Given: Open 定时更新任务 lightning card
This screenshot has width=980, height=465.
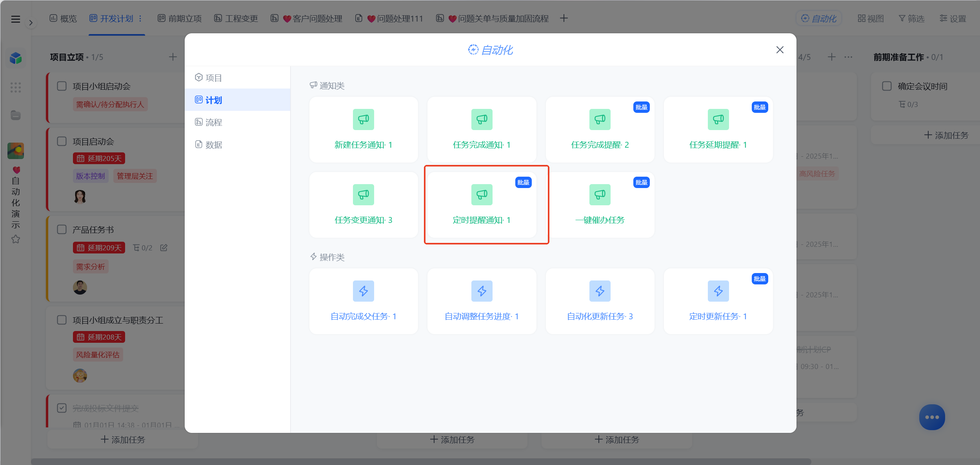Looking at the screenshot, I should [718, 301].
